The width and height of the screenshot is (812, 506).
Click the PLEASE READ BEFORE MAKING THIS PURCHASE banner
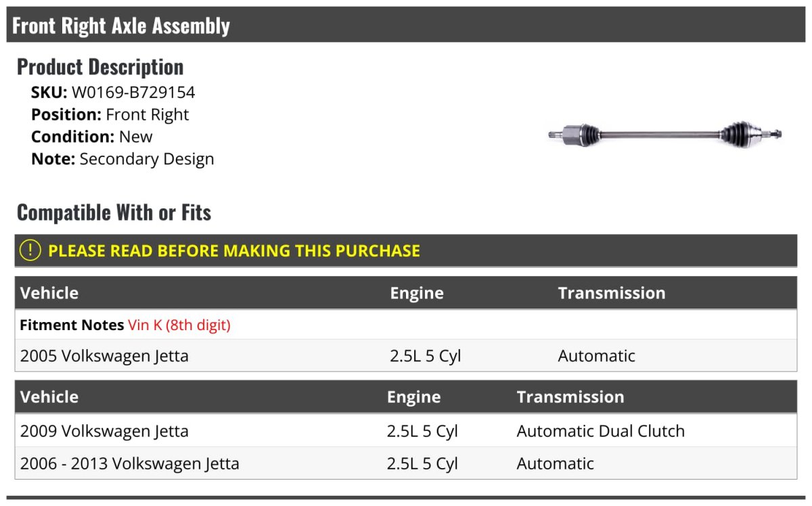(406, 250)
